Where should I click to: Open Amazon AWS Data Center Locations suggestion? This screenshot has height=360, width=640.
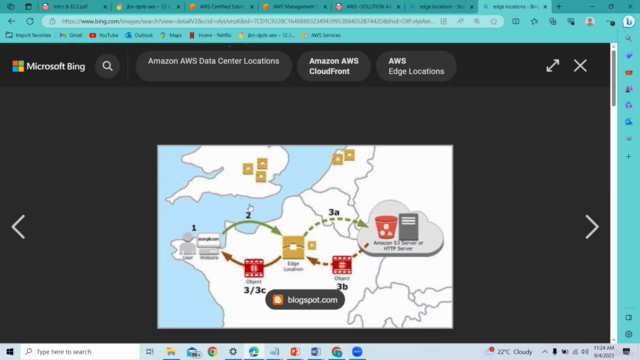pyautogui.click(x=213, y=66)
